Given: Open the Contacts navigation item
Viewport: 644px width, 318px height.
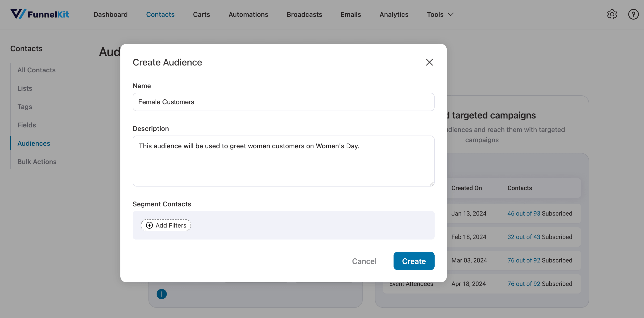Looking at the screenshot, I should tap(160, 15).
